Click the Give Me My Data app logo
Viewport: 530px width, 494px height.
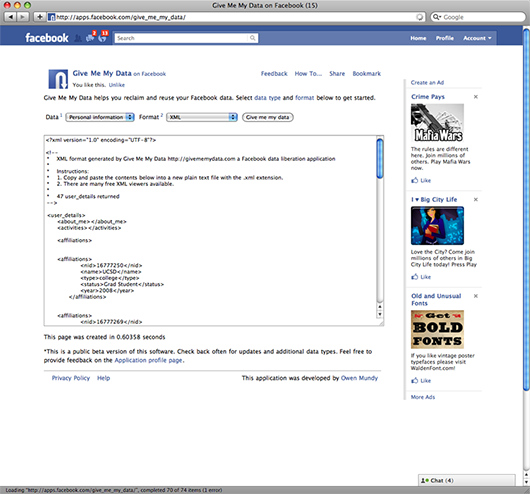coord(58,79)
